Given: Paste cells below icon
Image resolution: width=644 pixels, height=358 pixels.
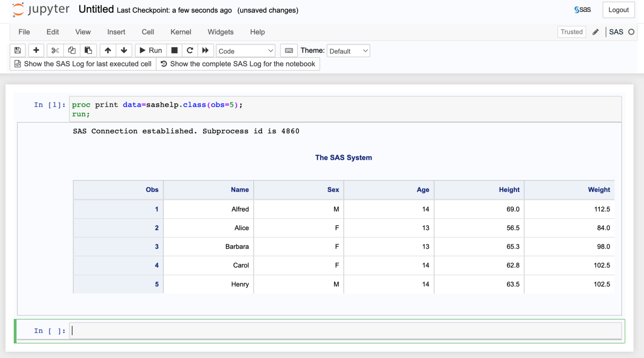Looking at the screenshot, I should pos(88,51).
